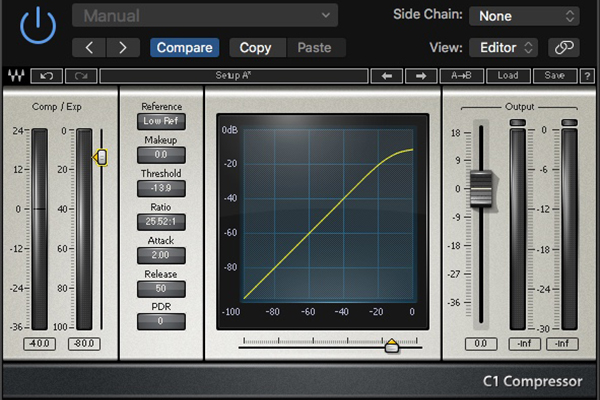Click the Waves previous preset left arrow
This screenshot has height=400, width=600.
[387, 76]
